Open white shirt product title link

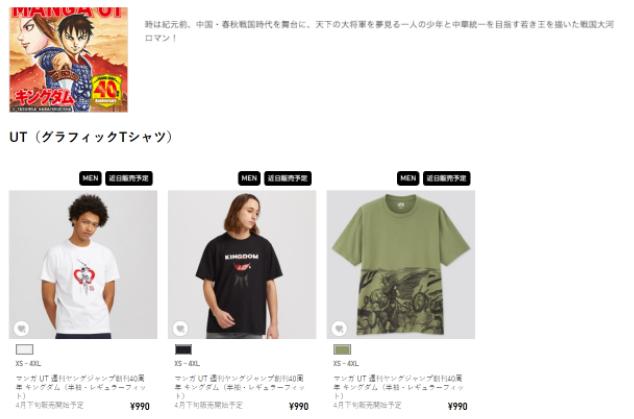pos(81,387)
